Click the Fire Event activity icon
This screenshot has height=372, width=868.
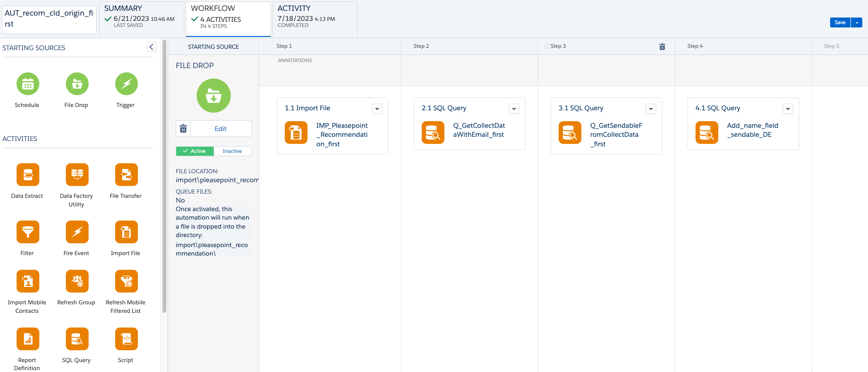77,232
